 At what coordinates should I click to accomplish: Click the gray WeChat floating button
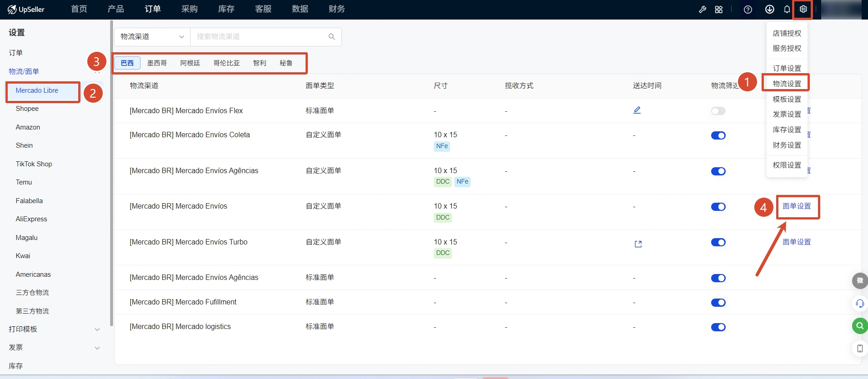[x=860, y=280]
